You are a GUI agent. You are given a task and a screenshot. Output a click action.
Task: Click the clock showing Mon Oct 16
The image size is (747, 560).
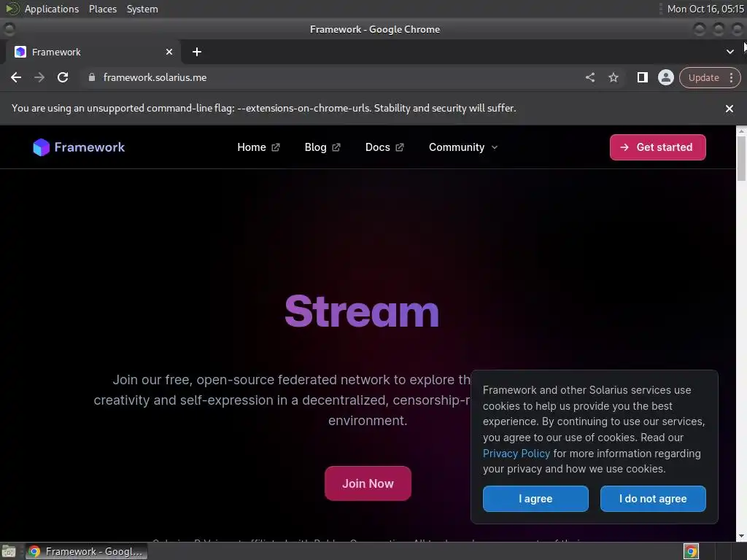[x=705, y=9]
